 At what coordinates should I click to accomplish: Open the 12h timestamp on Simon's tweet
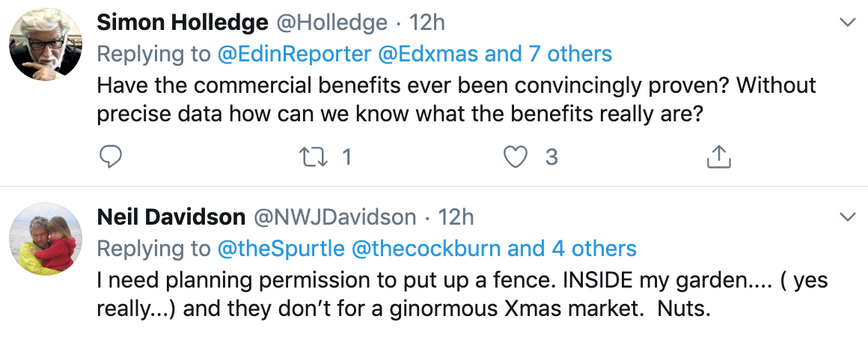(427, 22)
